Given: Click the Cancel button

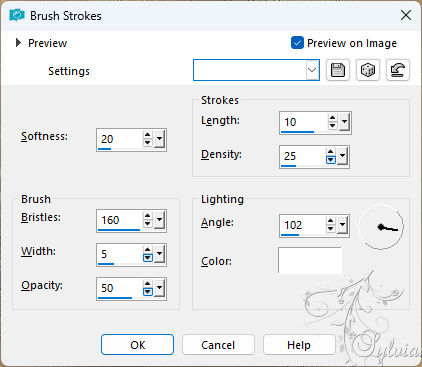Looking at the screenshot, I should point(218,345).
